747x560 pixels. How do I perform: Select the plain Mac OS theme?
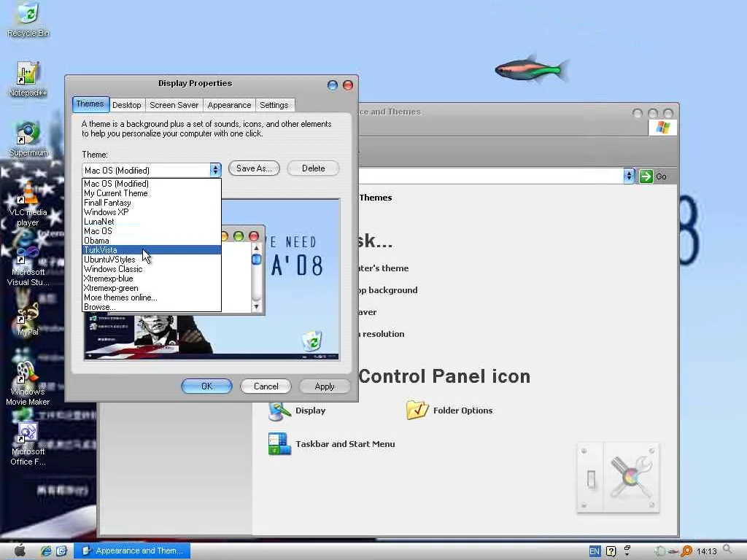click(152, 231)
